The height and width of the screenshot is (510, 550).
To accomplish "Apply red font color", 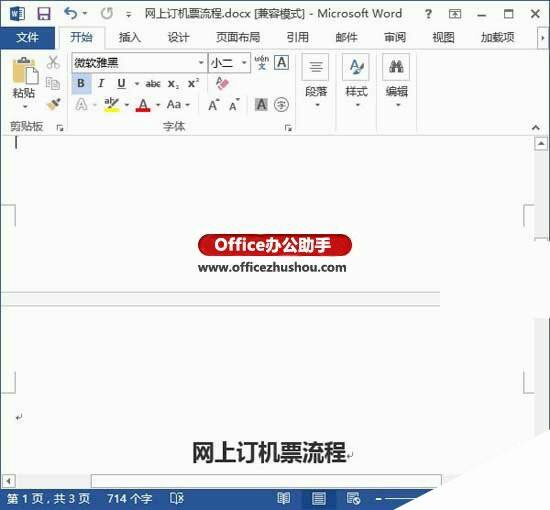I will coord(143,105).
